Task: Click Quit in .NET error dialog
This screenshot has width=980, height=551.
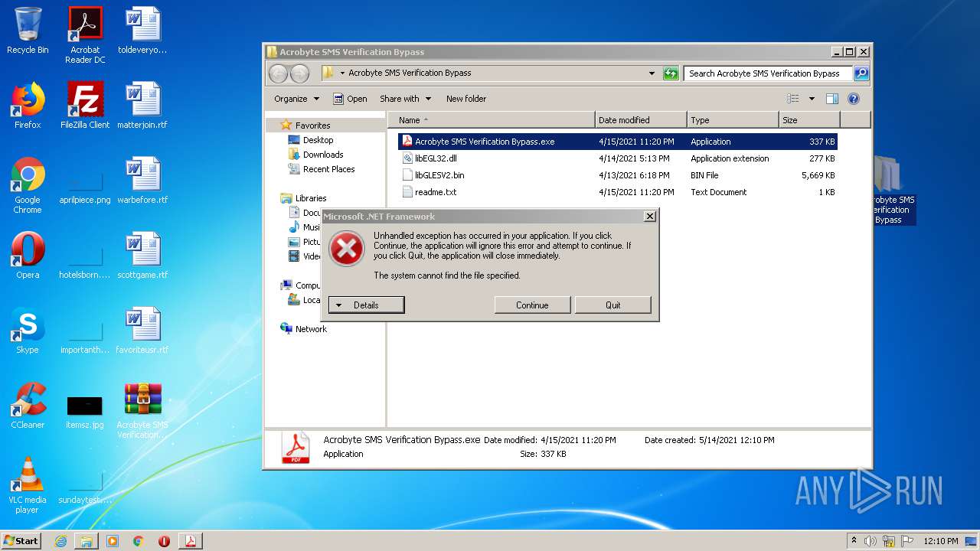Action: coord(613,305)
